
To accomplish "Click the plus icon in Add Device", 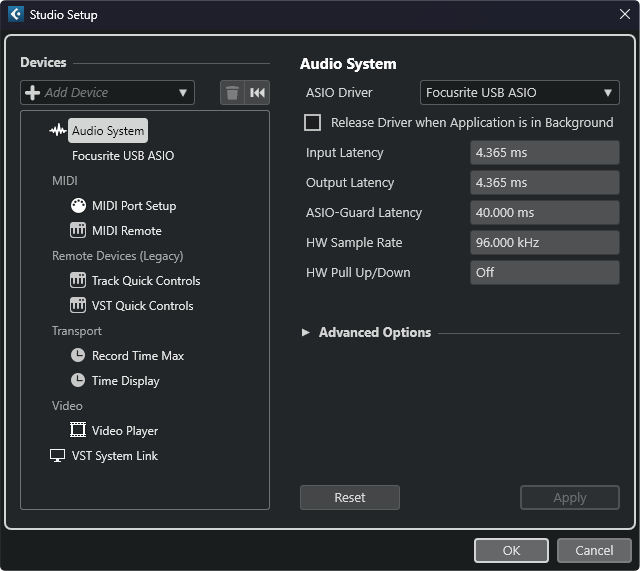I will [32, 93].
